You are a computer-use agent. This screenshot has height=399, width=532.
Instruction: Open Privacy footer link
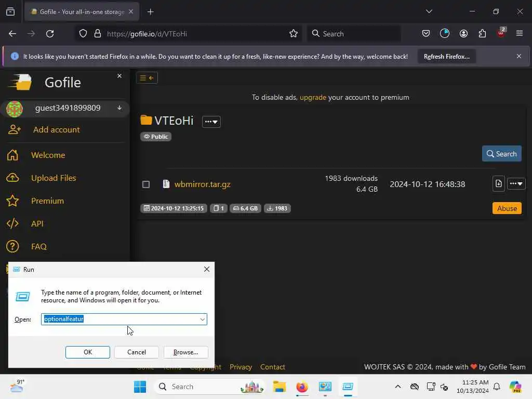click(x=241, y=367)
